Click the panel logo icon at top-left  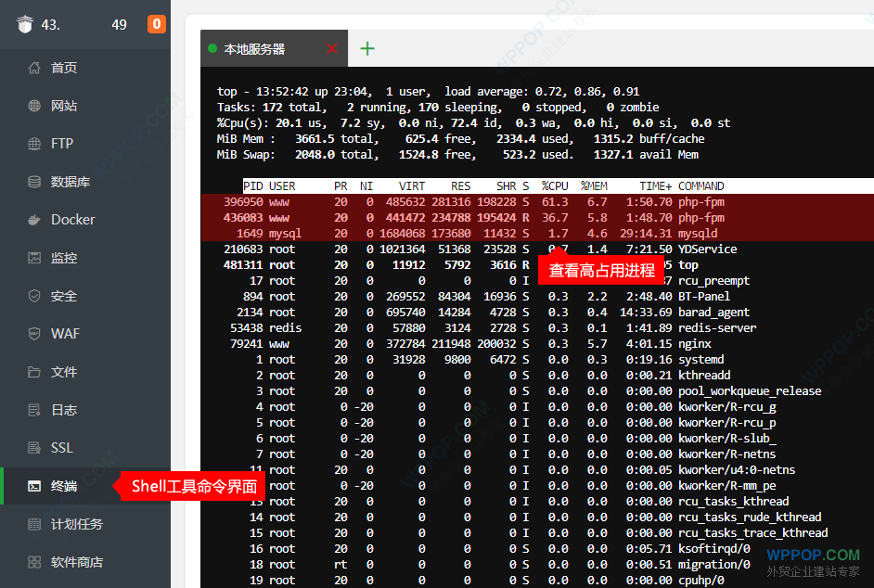pos(24,24)
